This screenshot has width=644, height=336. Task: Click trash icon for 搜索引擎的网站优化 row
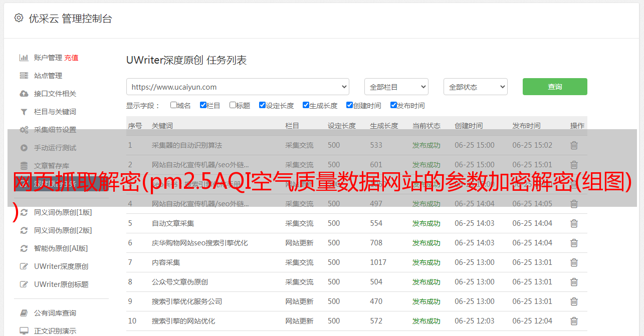point(574,321)
